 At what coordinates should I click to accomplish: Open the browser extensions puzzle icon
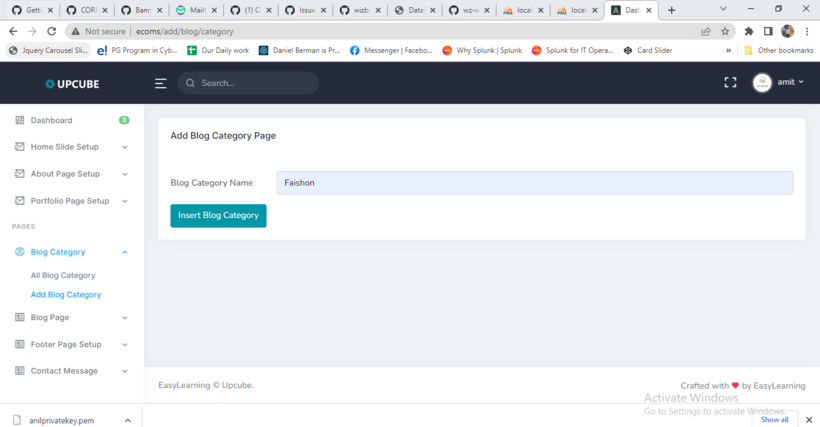[748, 31]
